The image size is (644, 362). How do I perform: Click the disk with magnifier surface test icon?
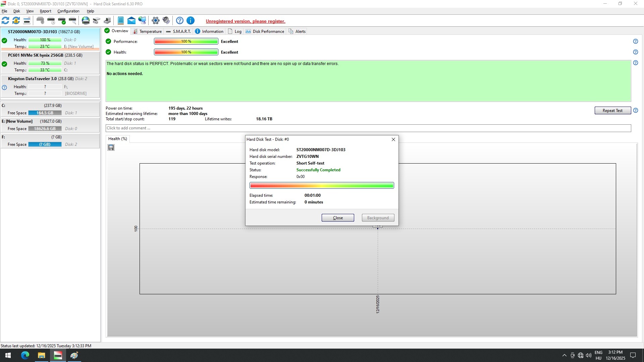click(72, 21)
